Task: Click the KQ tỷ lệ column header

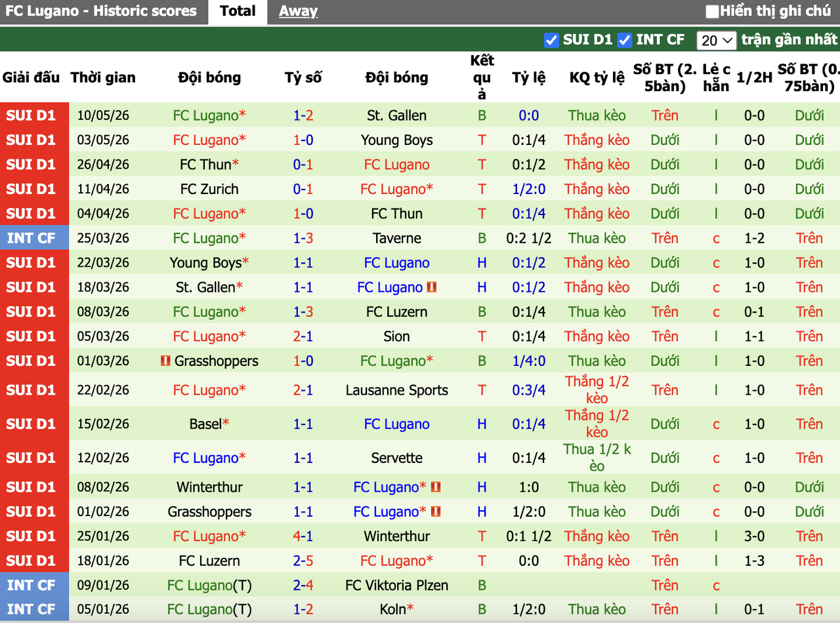Action: point(597,77)
